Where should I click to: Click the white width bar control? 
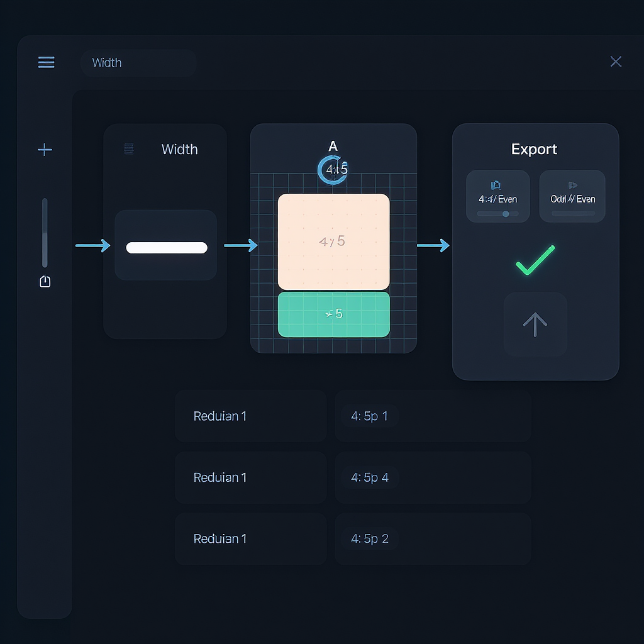coord(166,248)
